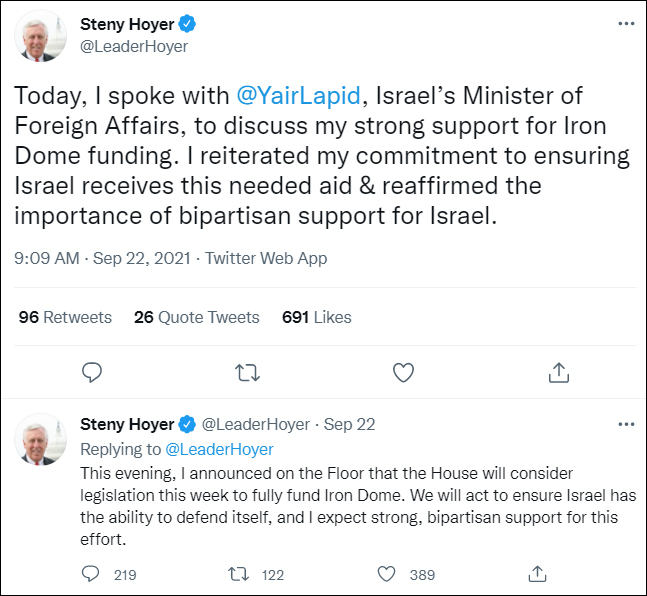This screenshot has height=596, width=647.
Task: Like the main tweet with heart icon
Action: point(403,373)
